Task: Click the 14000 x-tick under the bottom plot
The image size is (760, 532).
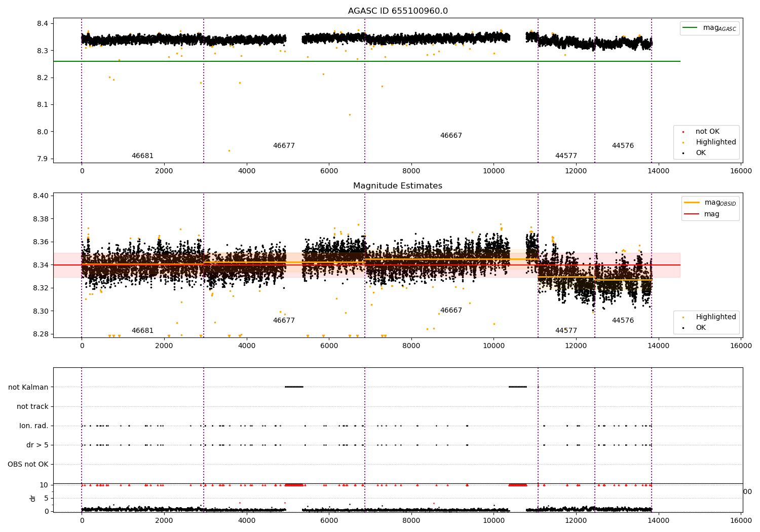Action: pyautogui.click(x=659, y=520)
